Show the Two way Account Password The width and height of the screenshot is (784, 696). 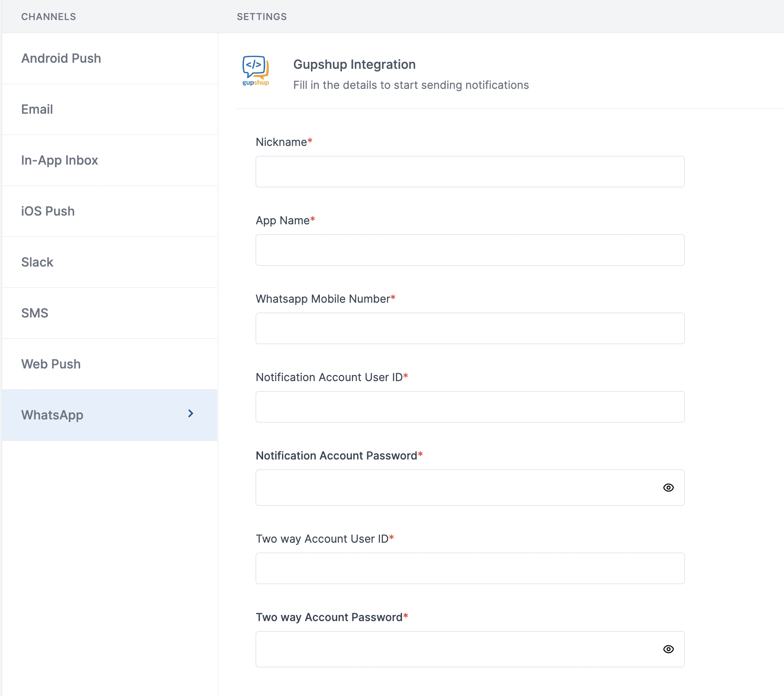click(668, 649)
